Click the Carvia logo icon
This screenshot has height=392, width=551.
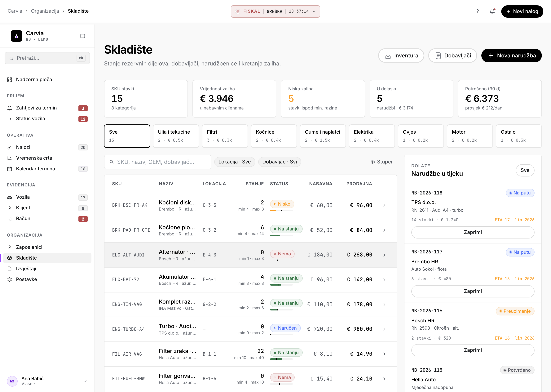tap(16, 36)
